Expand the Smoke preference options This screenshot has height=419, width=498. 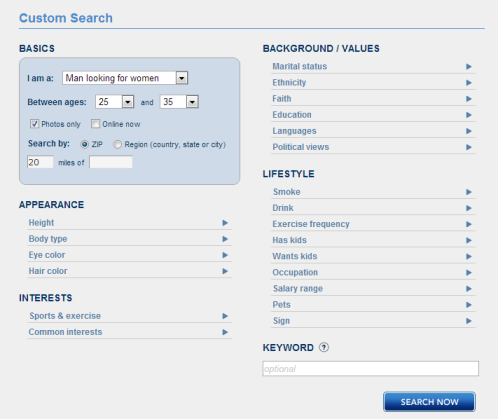373,192
